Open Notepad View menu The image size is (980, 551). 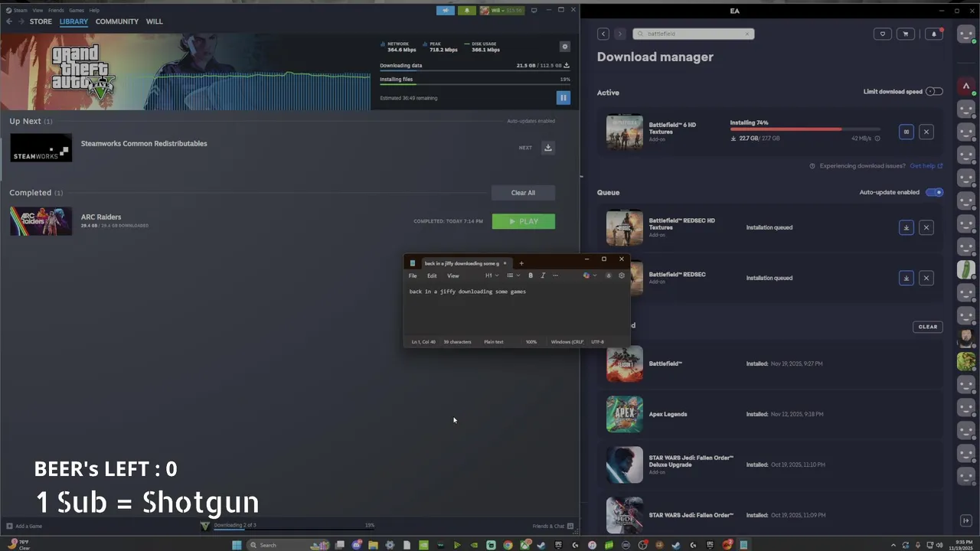pos(453,275)
